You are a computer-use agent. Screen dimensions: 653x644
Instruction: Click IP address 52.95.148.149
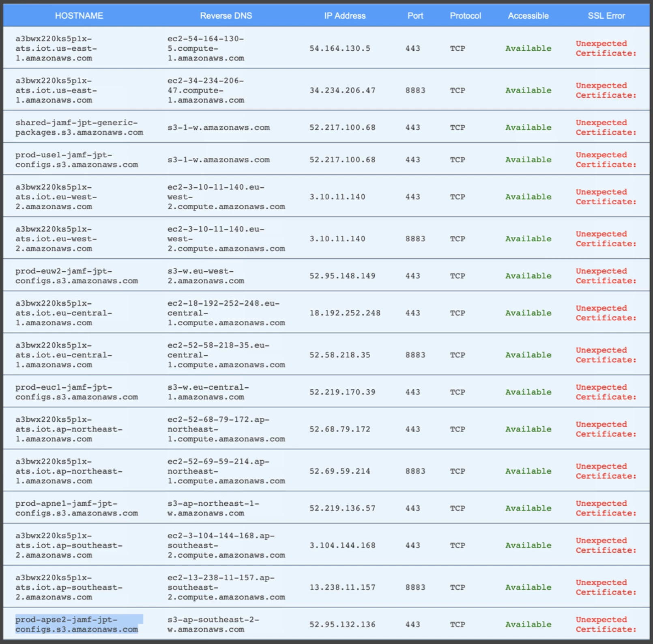pyautogui.click(x=342, y=276)
